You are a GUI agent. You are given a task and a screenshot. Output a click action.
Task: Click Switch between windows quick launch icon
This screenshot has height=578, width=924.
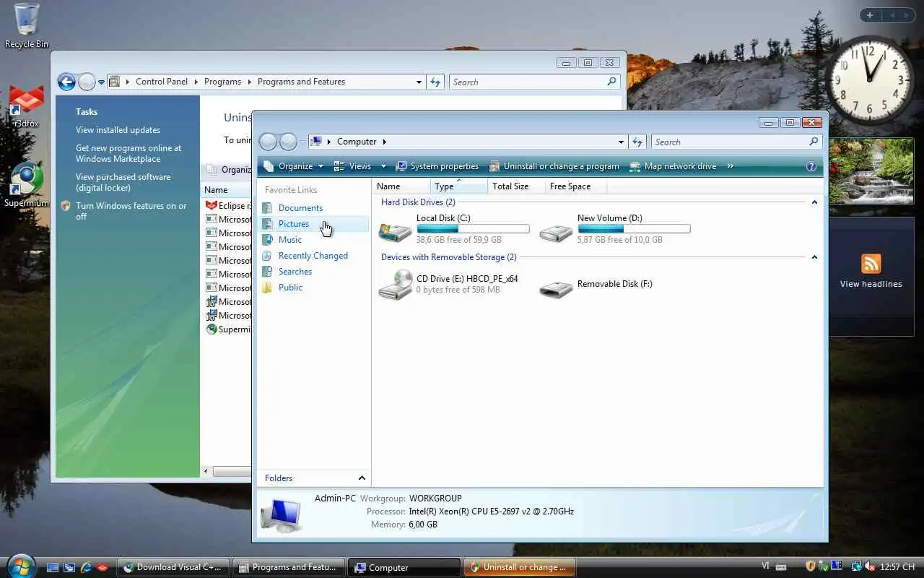(69, 567)
